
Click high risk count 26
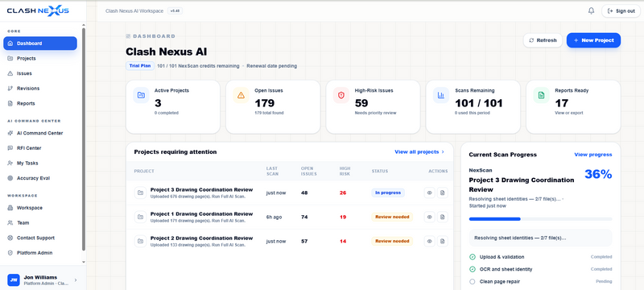click(x=343, y=193)
